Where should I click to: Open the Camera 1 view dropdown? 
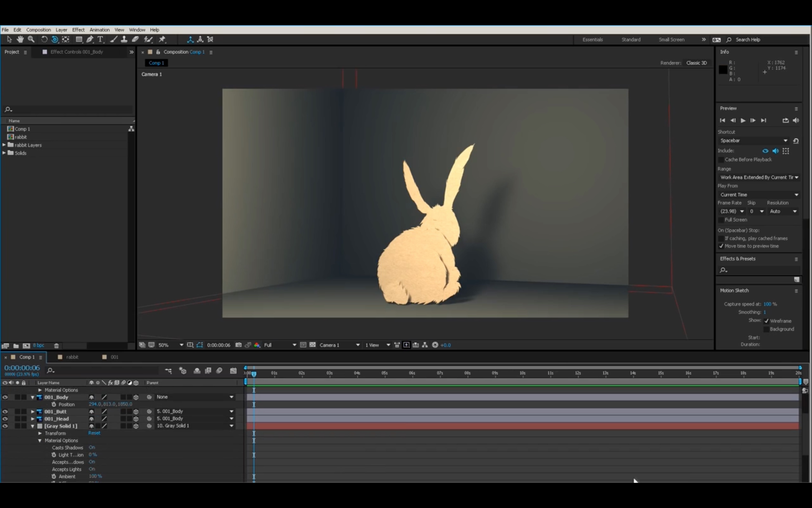[x=339, y=345]
